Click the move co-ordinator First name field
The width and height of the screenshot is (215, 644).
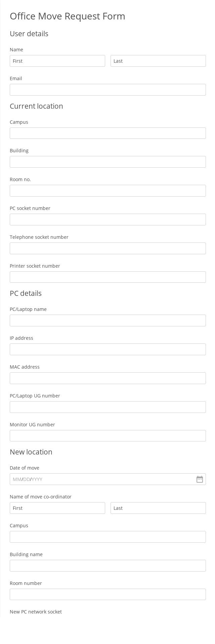coord(57,508)
